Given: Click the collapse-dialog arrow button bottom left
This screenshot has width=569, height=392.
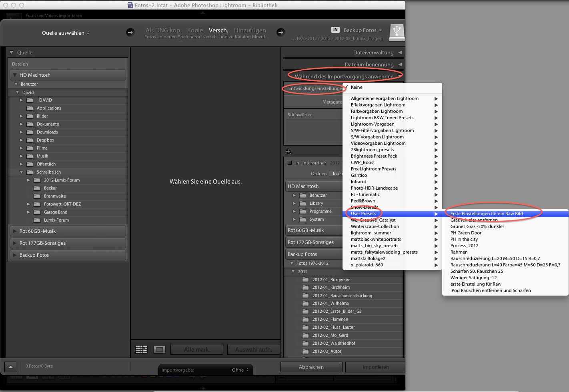Looking at the screenshot, I should pos(10,366).
